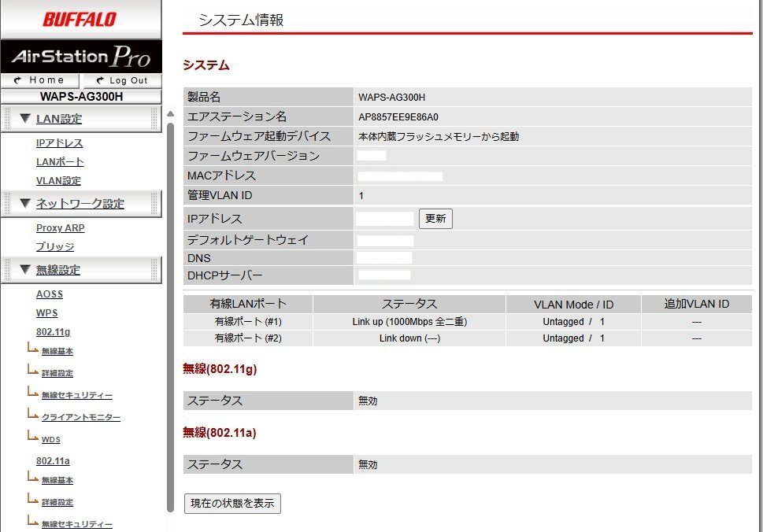Click the 現在の状態を表示 button

pyautogui.click(x=232, y=504)
